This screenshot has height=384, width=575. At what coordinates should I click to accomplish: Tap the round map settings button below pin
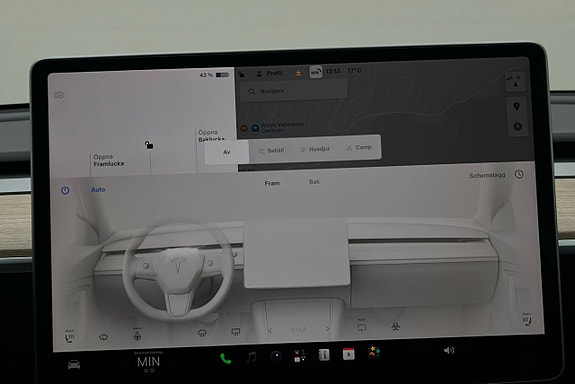(517, 127)
